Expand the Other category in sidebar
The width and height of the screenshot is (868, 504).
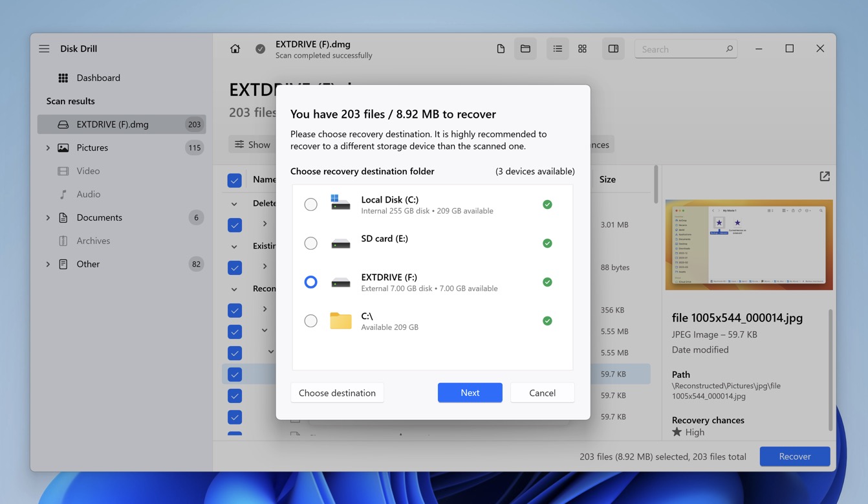47,264
